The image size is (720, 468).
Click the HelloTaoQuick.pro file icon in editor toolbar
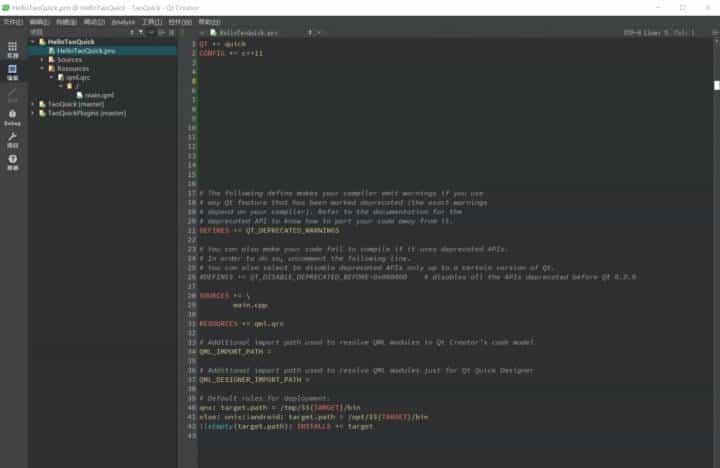(213, 33)
